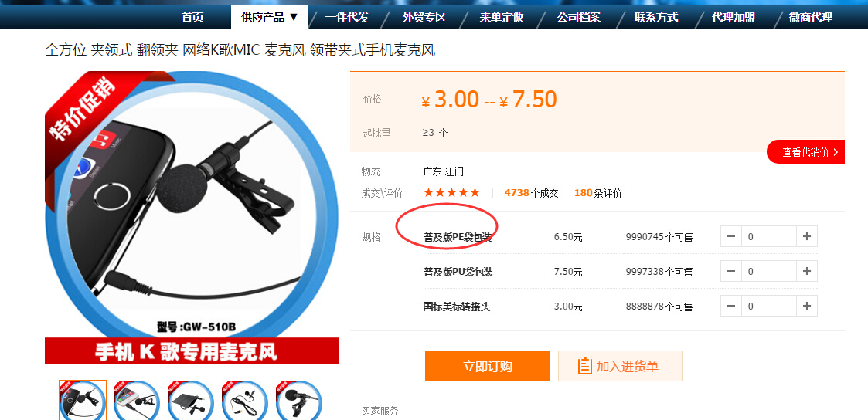The image size is (868, 420).
Task: Open the 一件代发 menu item
Action: (347, 17)
